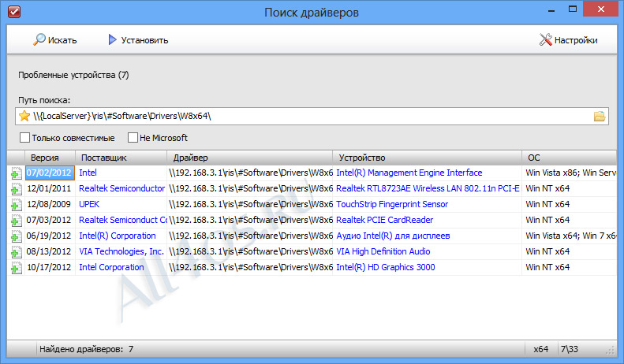This screenshot has width=624, height=364.
Task: Click the add icon for Intel HD Graphics row
Action: click(16, 268)
